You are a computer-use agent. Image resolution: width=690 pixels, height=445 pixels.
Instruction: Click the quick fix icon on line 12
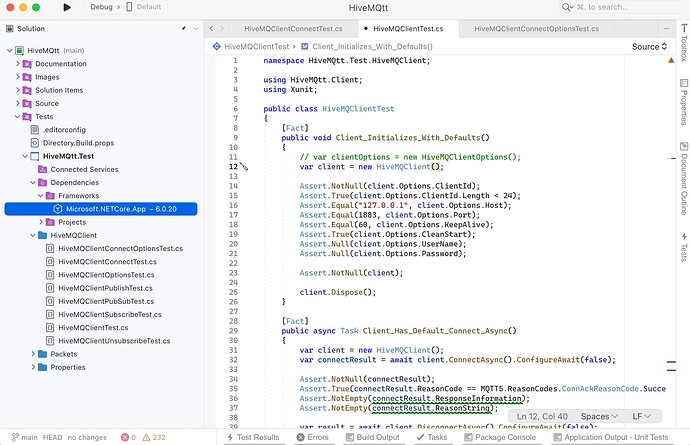pos(244,166)
